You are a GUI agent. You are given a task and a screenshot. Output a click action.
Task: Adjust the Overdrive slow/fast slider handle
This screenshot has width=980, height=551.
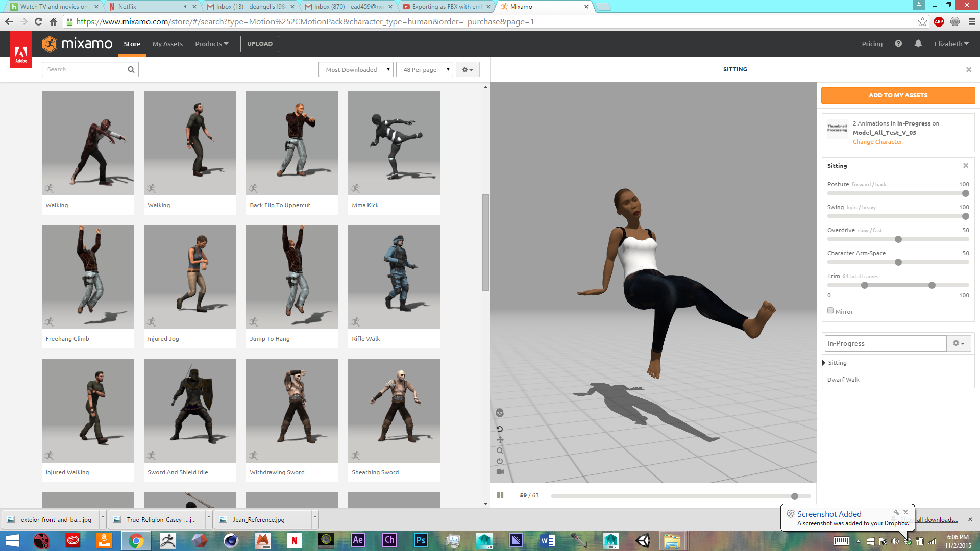pyautogui.click(x=898, y=239)
